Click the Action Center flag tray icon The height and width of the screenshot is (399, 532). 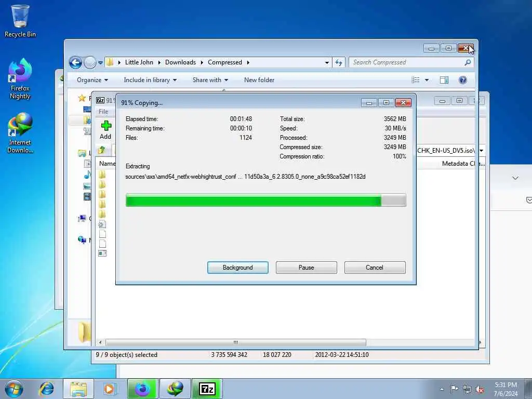(454, 389)
